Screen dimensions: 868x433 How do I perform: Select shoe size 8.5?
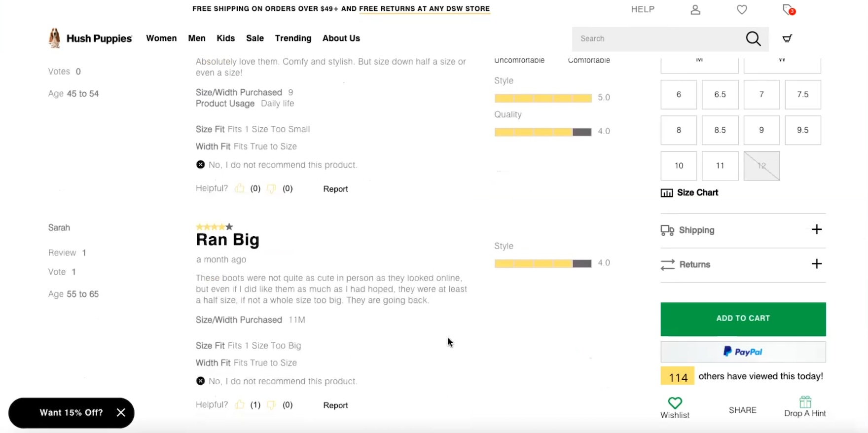pyautogui.click(x=720, y=130)
